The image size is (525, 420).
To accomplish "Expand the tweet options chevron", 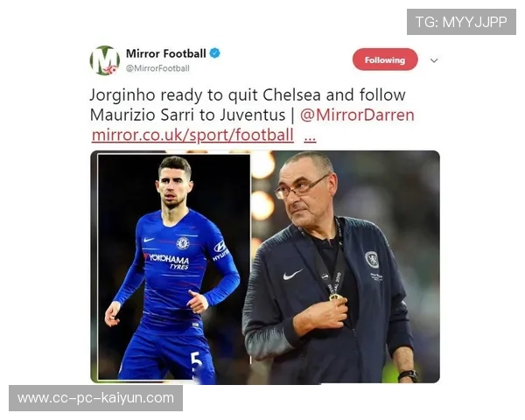I will click(x=434, y=60).
